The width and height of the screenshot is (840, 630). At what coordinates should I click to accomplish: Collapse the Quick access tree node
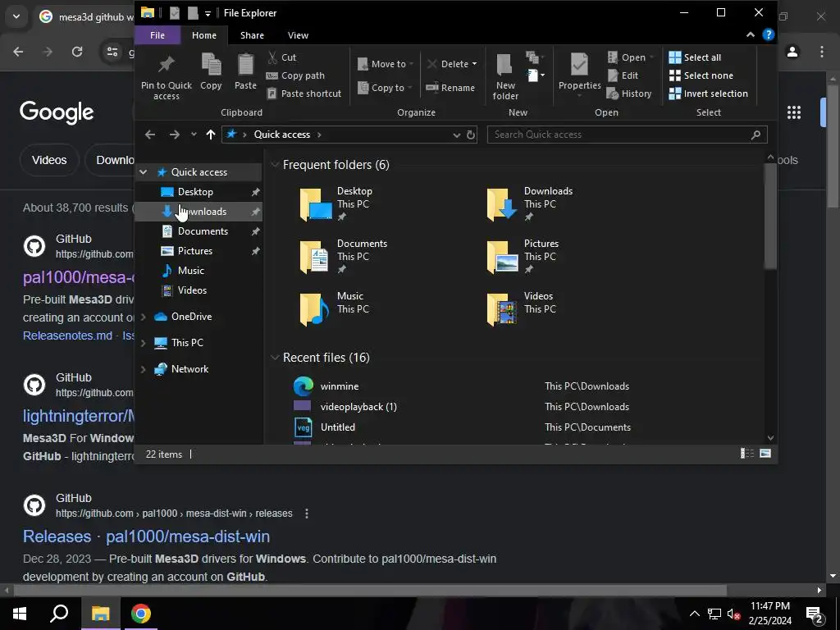point(143,172)
